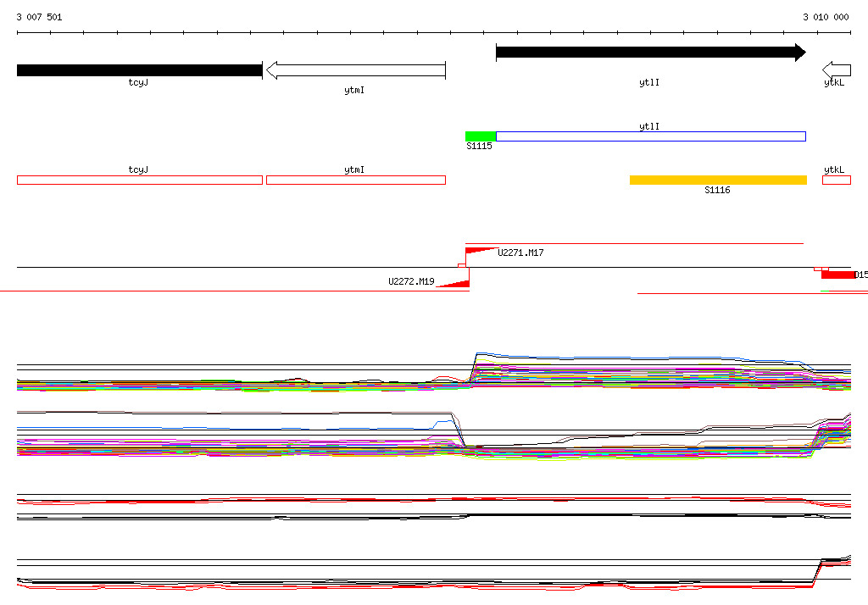Click the tcyJ label under black bar
868x605 pixels.
138,82
